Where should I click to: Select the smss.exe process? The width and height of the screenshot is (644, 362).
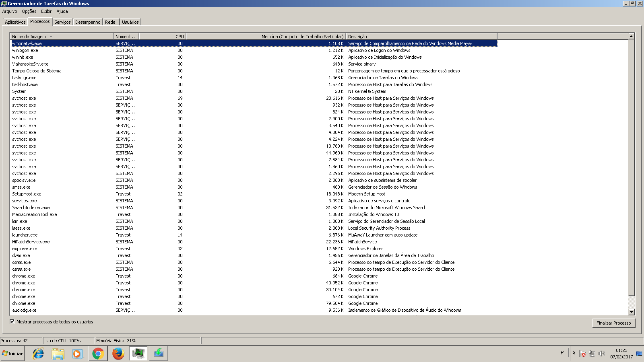254,187
